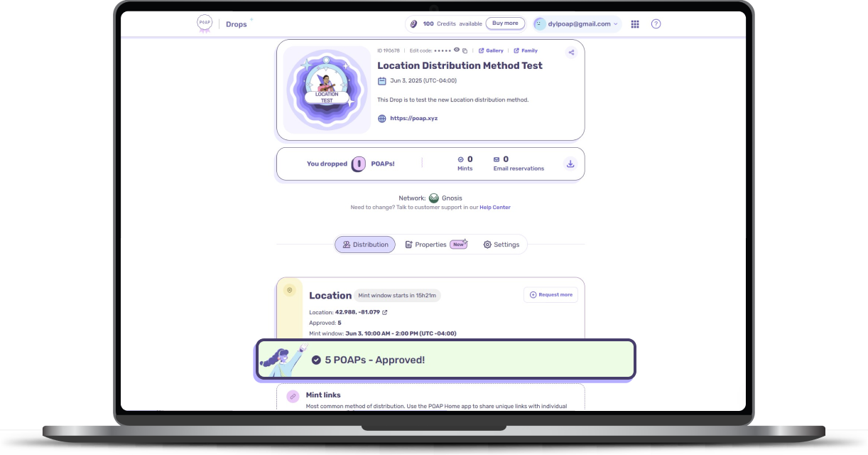This screenshot has height=455, width=868.
Task: Select the Distribution tab
Action: pyautogui.click(x=365, y=245)
